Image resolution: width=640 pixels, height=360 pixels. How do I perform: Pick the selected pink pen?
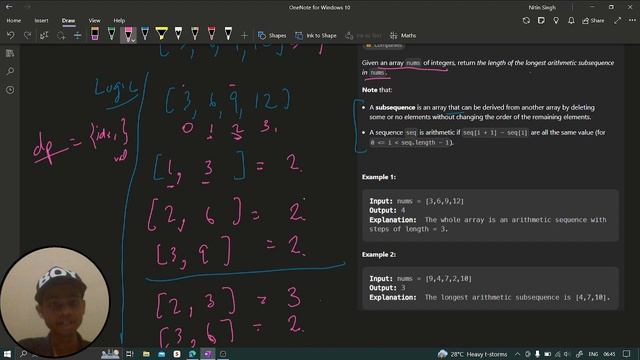click(128, 34)
